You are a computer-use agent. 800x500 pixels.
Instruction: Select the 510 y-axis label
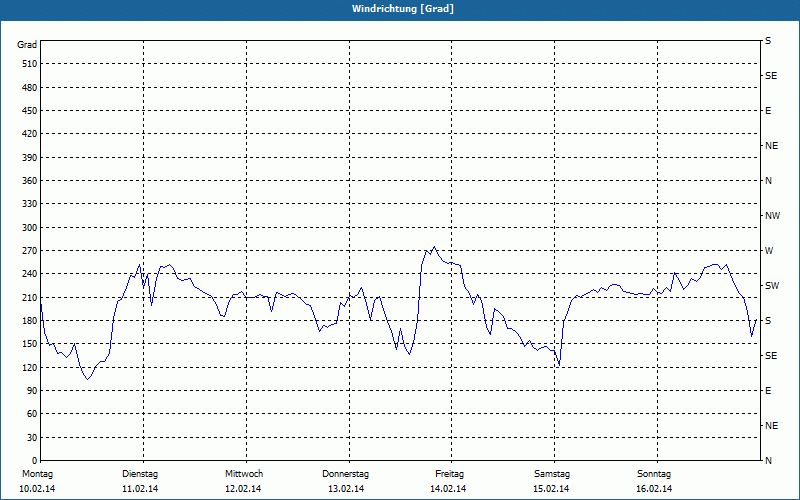[x=30, y=64]
